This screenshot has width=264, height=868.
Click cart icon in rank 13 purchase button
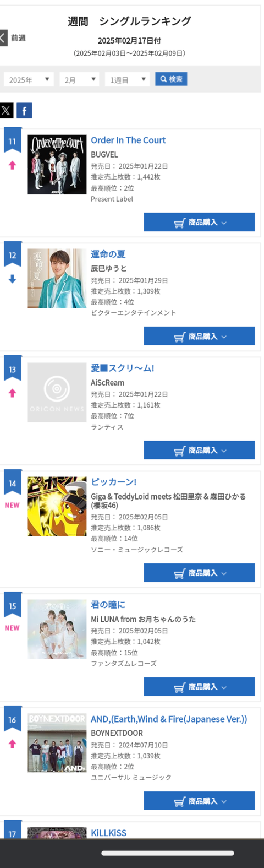coord(179,451)
